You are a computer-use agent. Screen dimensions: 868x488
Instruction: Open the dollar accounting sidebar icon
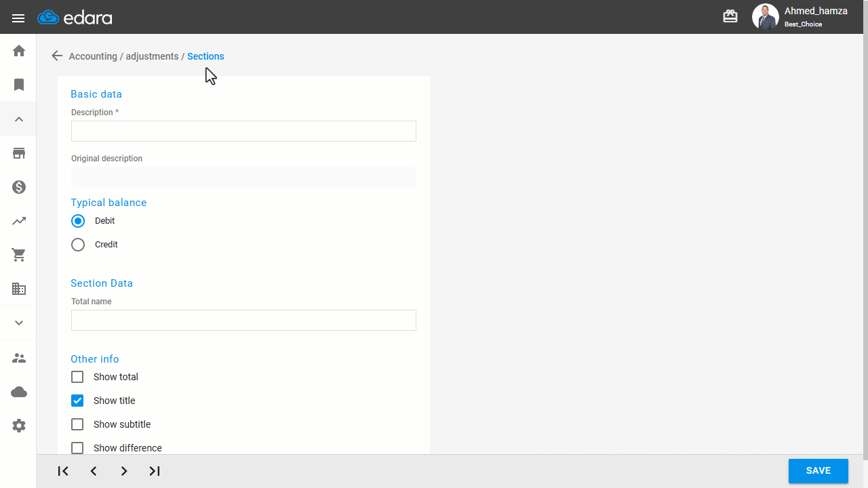pos(19,187)
